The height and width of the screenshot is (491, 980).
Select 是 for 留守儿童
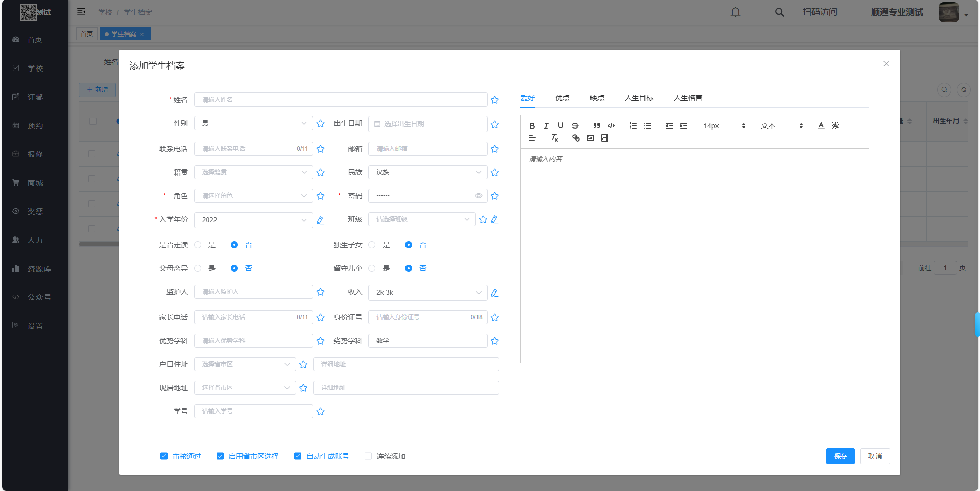tap(372, 268)
